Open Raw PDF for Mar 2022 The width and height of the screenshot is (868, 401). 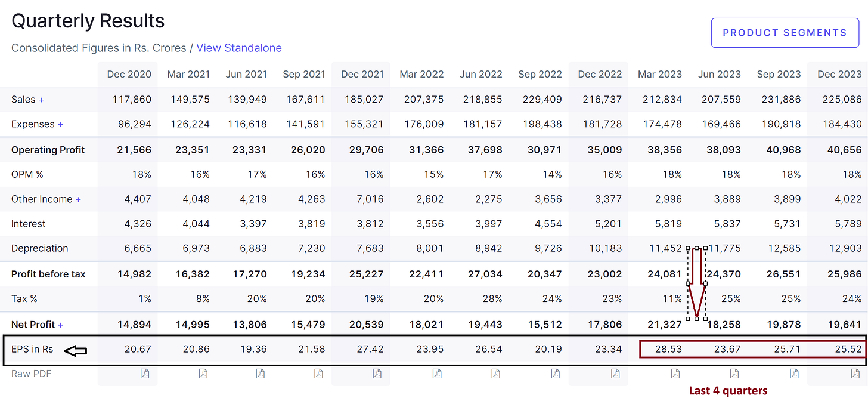pos(438,374)
